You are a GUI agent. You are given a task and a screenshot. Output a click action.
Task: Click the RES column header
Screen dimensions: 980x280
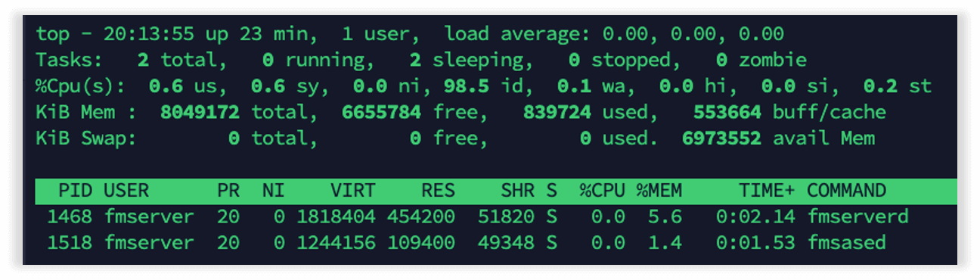tap(438, 191)
